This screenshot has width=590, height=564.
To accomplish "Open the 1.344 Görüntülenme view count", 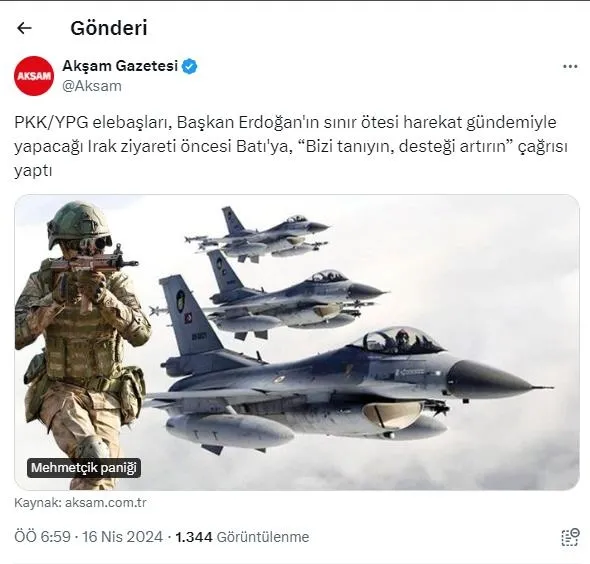I will point(242,537).
